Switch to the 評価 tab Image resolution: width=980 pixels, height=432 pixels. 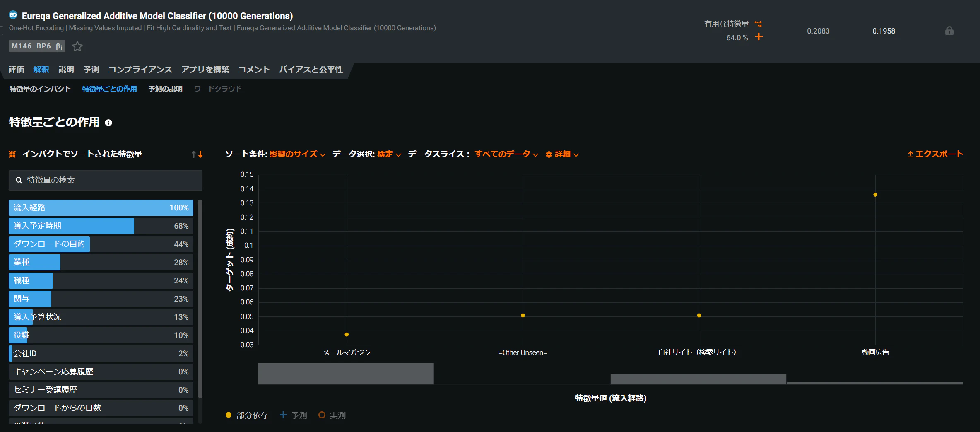click(17, 70)
